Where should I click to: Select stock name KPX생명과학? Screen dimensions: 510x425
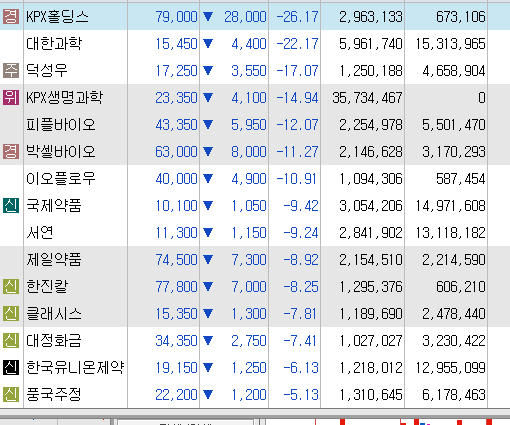click(64, 98)
